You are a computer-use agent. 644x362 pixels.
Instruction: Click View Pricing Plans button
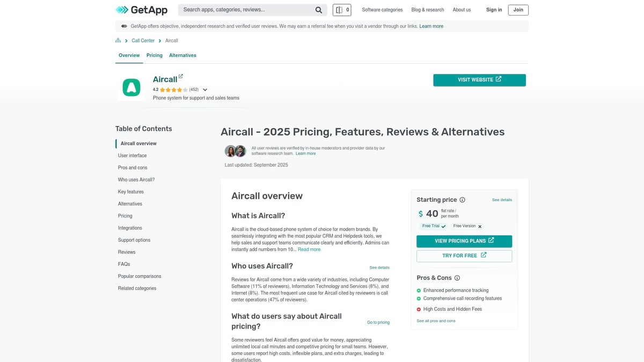(464, 241)
